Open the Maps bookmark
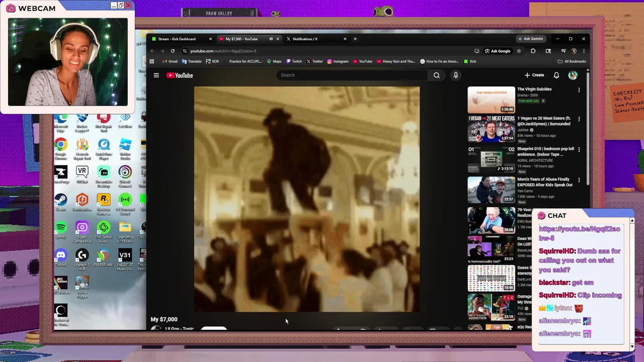Screen dimensions: 644x362 pyautogui.click(x=274, y=61)
